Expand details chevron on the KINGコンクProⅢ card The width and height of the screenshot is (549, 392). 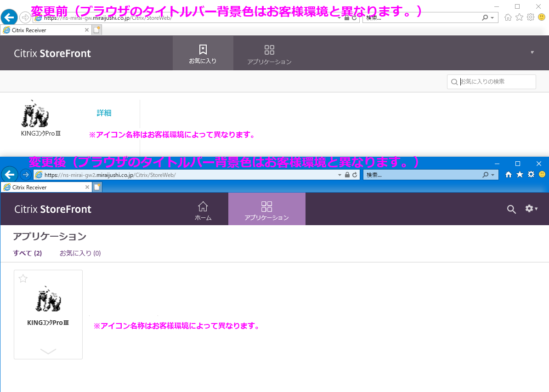48,351
